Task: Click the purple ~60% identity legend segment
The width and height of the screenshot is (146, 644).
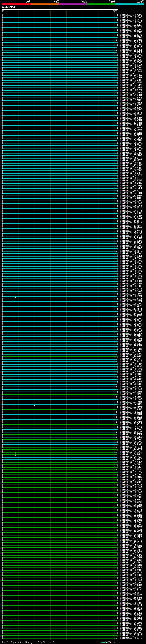Action: point(73,4)
